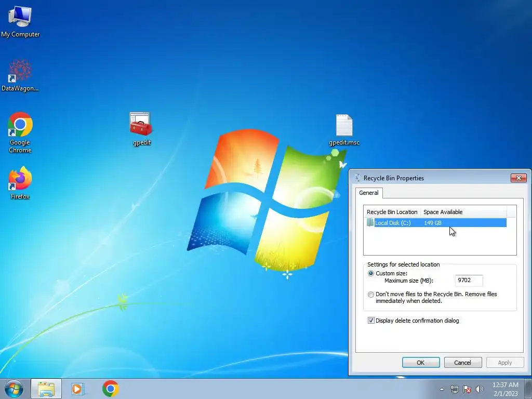Show hidden tray icons arrow

pyautogui.click(x=442, y=389)
